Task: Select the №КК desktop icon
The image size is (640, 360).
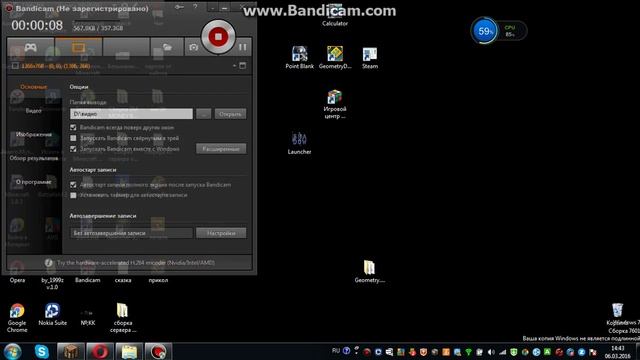Action: (x=87, y=317)
